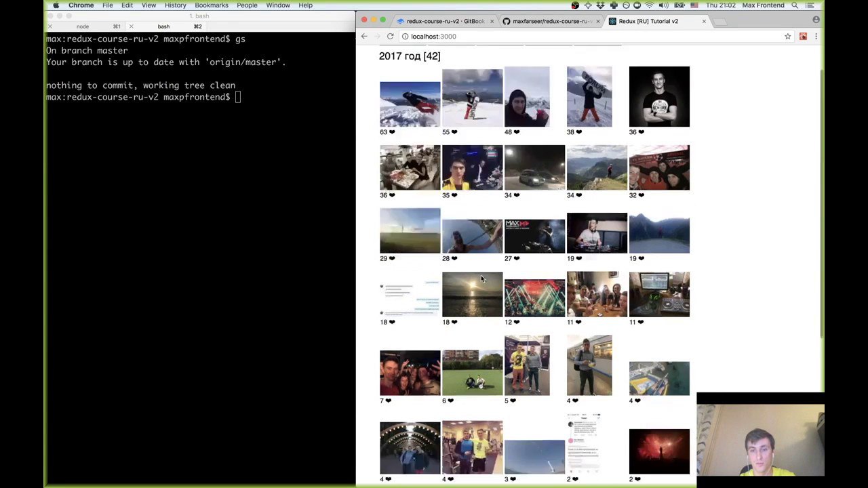The height and width of the screenshot is (488, 868).
Task: Switch to the redux-course GitBook tab
Action: coord(443,21)
